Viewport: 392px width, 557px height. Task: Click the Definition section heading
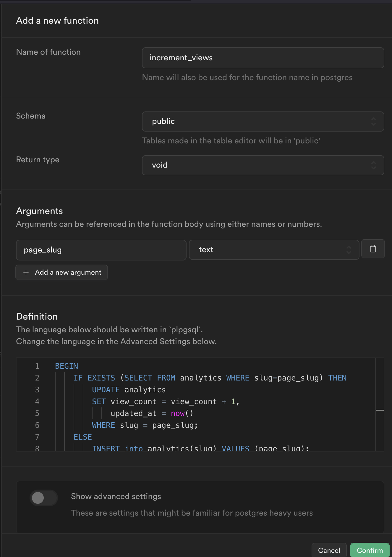point(37,317)
